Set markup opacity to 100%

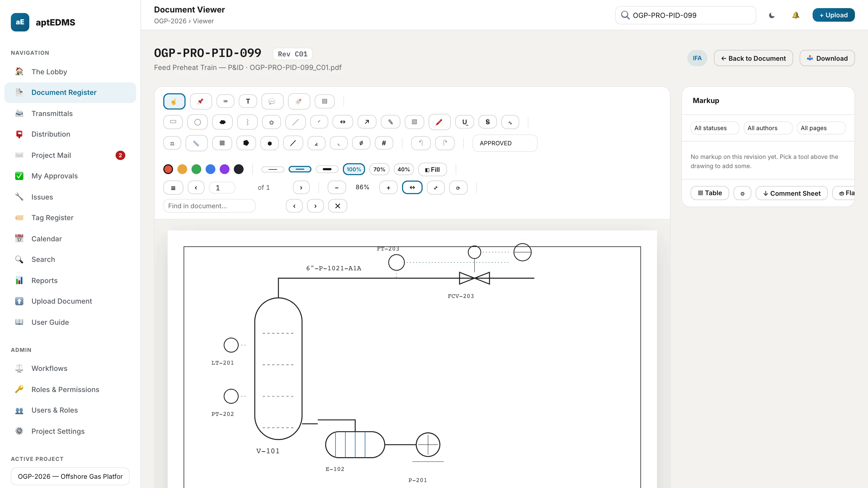click(x=354, y=169)
